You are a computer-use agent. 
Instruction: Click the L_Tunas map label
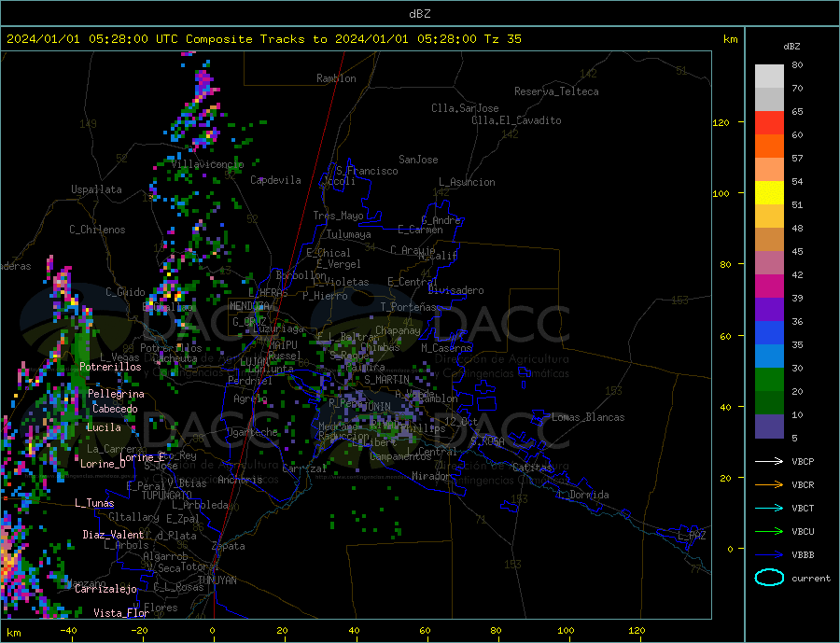tap(94, 503)
